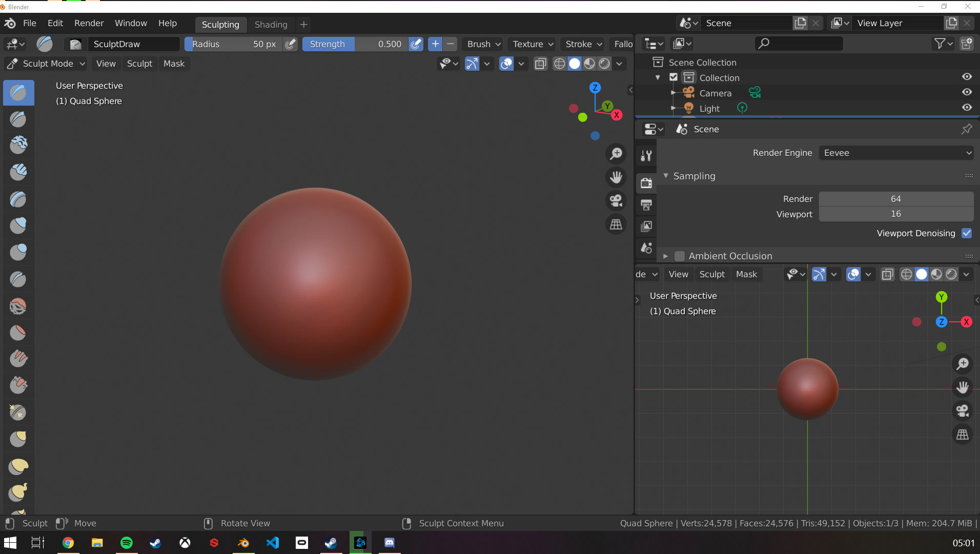The width and height of the screenshot is (980, 554).
Task: Open the Tool properties tab icon
Action: click(646, 156)
